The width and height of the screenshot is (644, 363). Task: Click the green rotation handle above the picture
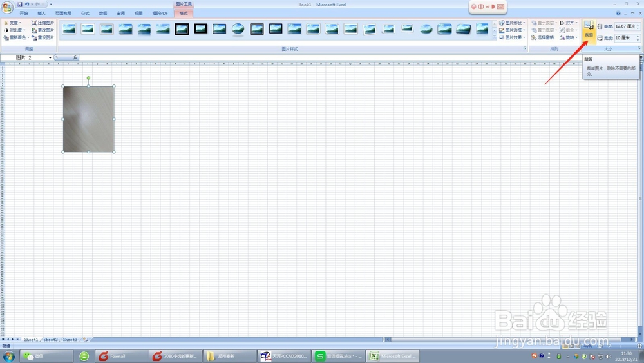[88, 78]
